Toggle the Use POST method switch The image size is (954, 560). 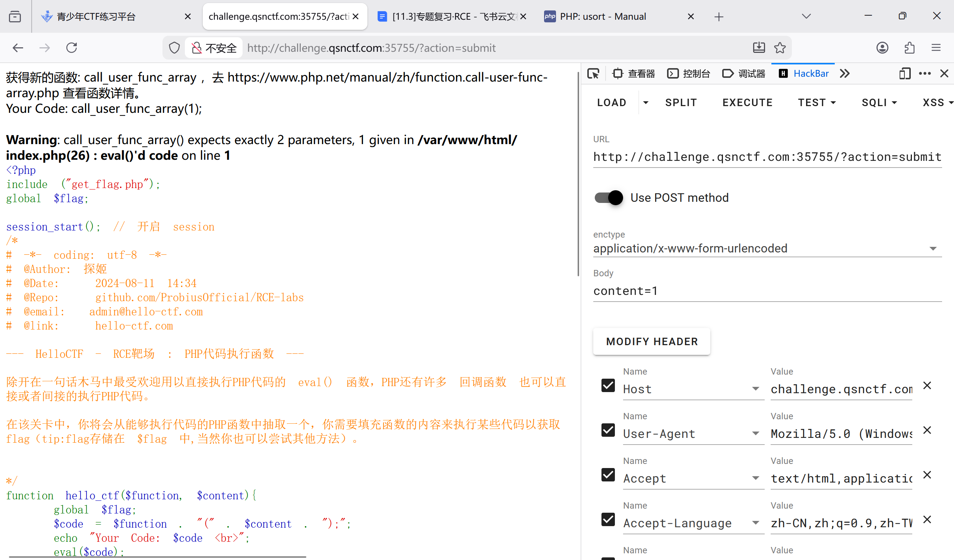tap(609, 197)
